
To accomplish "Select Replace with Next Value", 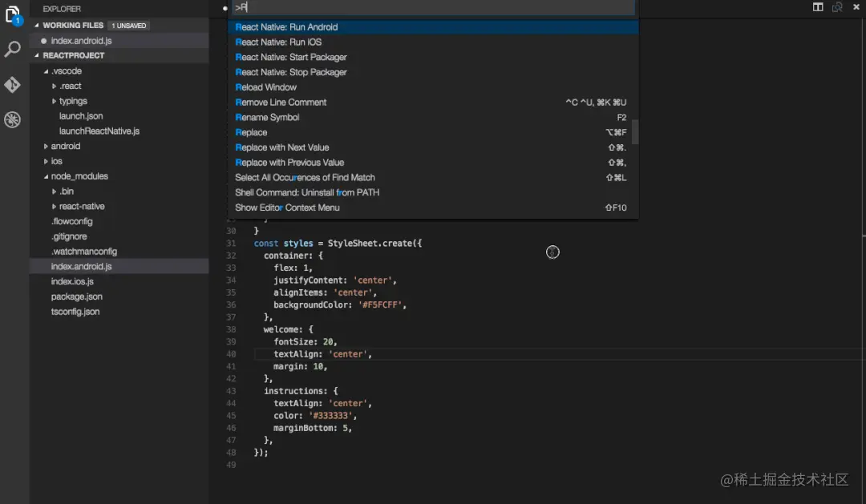I will click(x=433, y=147).
